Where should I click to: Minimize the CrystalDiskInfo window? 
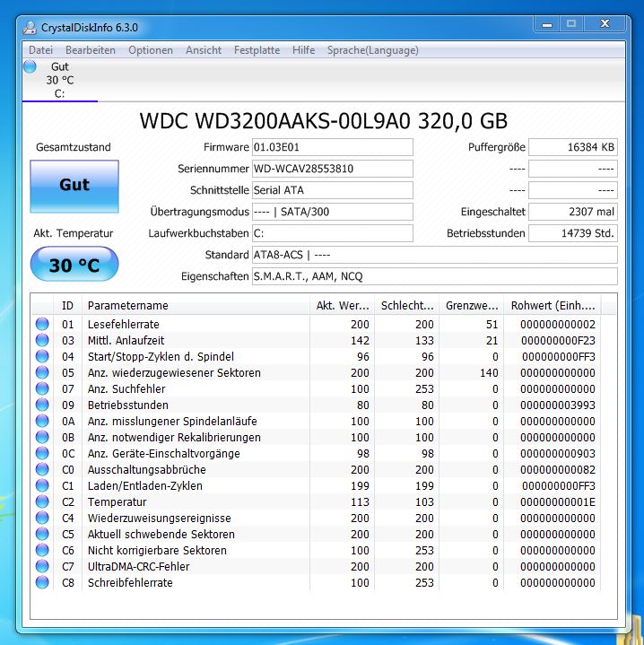(x=547, y=24)
